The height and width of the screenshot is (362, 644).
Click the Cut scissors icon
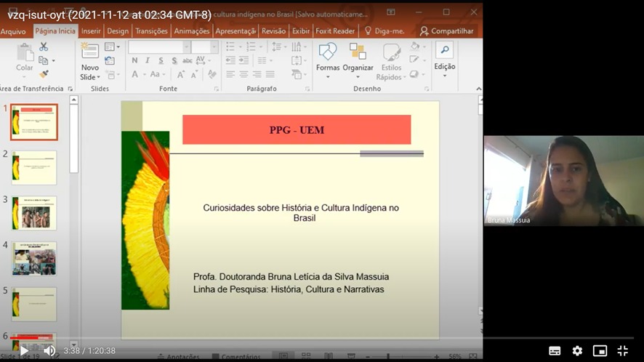point(44,47)
